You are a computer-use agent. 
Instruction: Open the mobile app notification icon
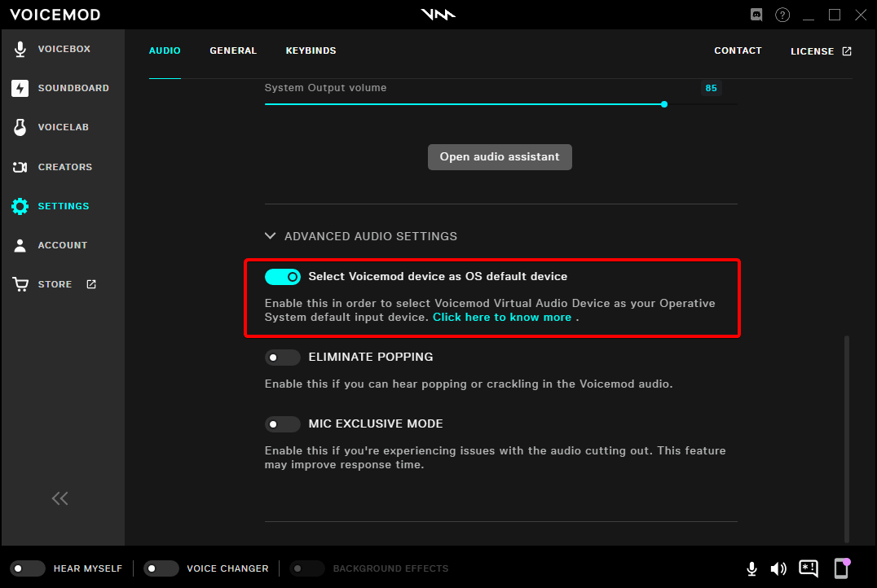point(840,568)
